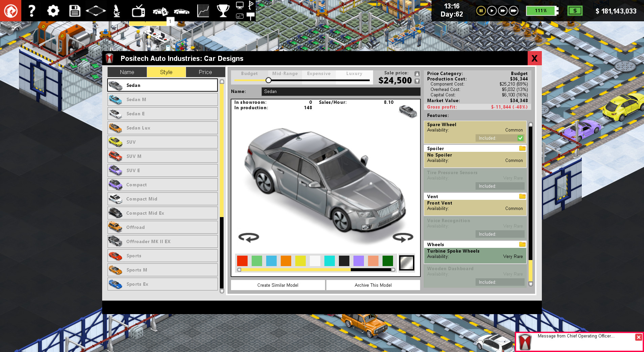Click the Archive This Model button
The height and width of the screenshot is (352, 644).
point(372,285)
